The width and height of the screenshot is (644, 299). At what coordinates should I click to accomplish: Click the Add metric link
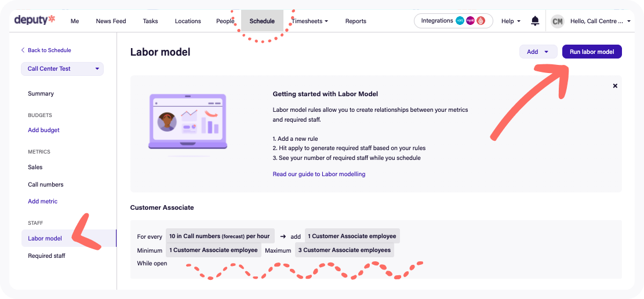point(43,202)
